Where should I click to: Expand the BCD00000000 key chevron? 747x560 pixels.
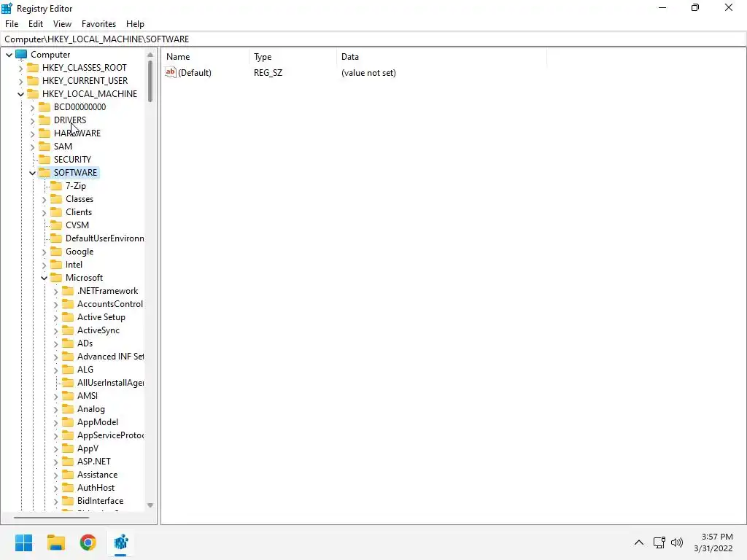(x=32, y=108)
